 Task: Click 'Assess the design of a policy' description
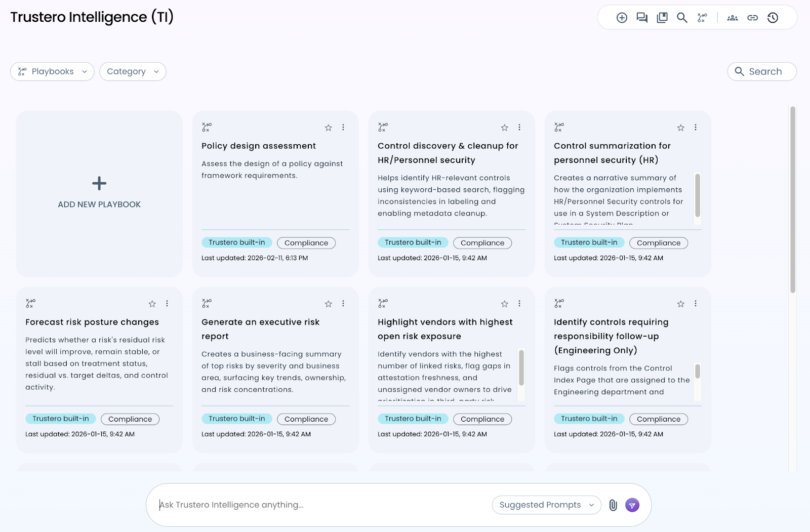272,170
